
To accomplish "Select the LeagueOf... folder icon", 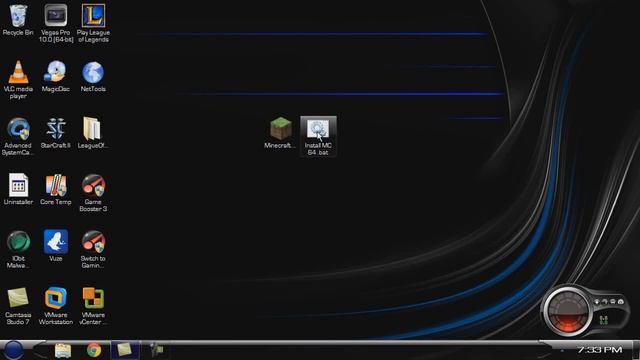I will pyautogui.click(x=93, y=133).
